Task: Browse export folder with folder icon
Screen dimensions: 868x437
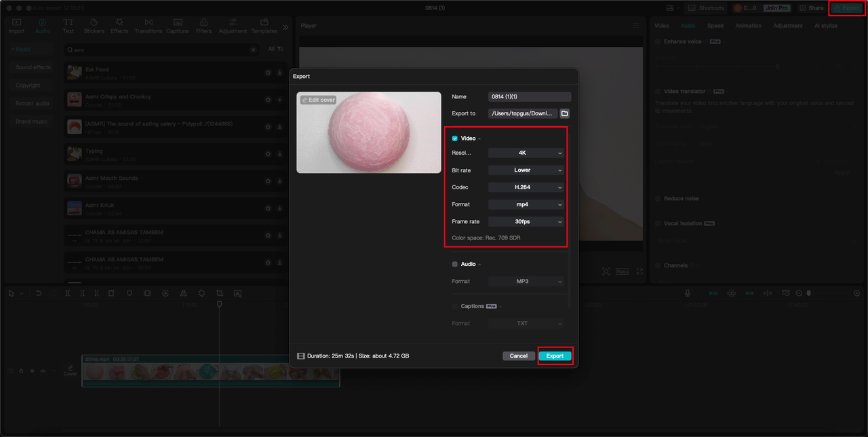Action: tap(564, 113)
